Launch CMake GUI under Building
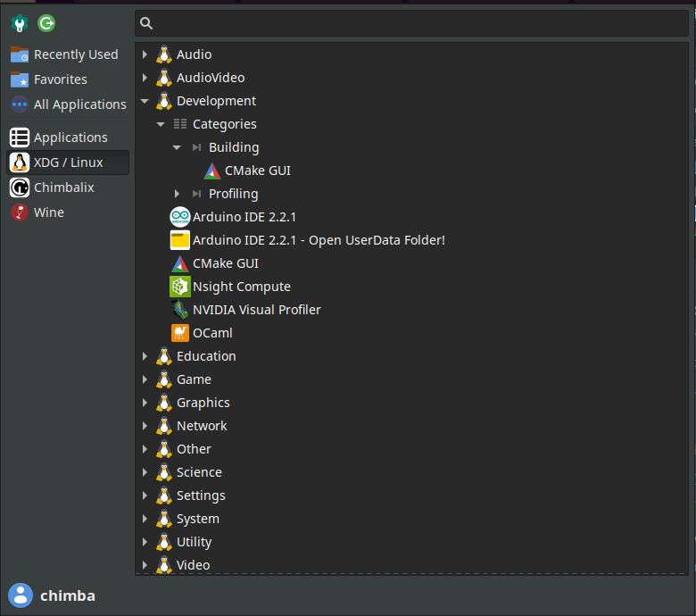The width and height of the screenshot is (696, 616). pyautogui.click(x=257, y=171)
